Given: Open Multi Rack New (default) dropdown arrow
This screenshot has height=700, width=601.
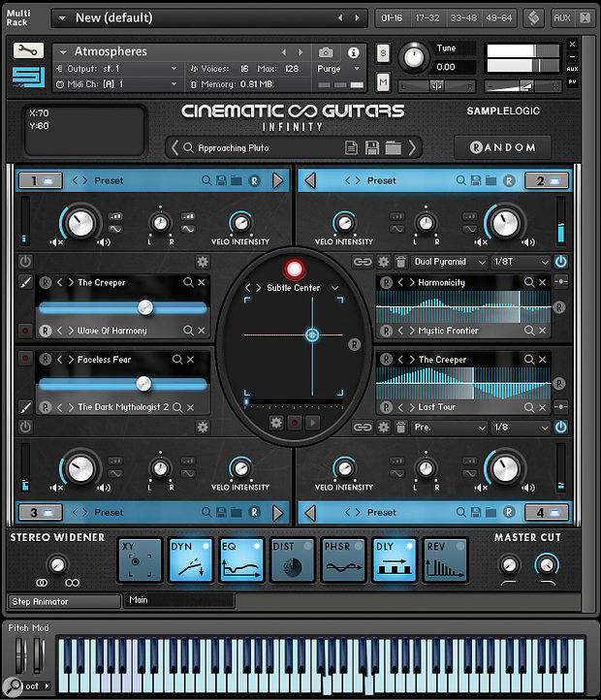Looking at the screenshot, I should [x=62, y=18].
